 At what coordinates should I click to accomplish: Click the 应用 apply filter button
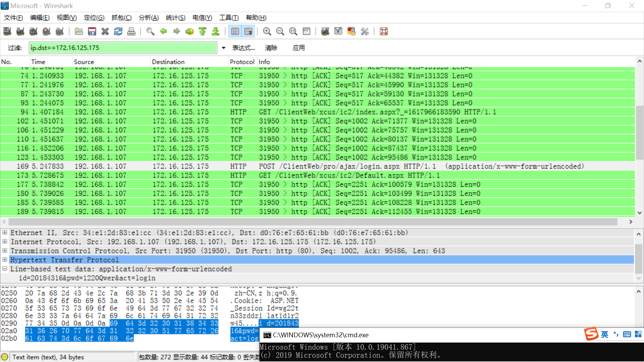click(299, 48)
